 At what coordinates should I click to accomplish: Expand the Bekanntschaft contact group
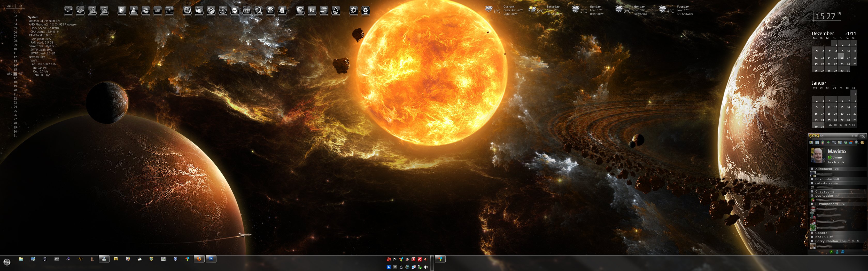[x=812, y=179]
